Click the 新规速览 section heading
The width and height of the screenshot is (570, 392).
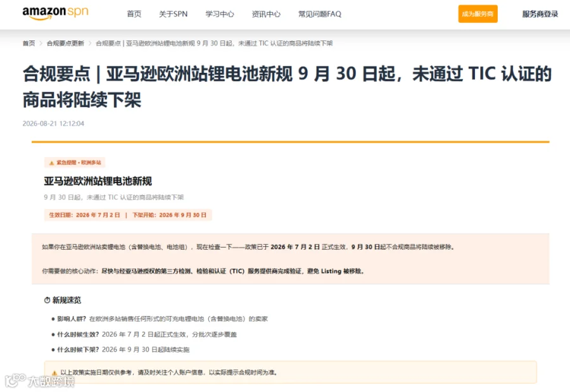66,300
